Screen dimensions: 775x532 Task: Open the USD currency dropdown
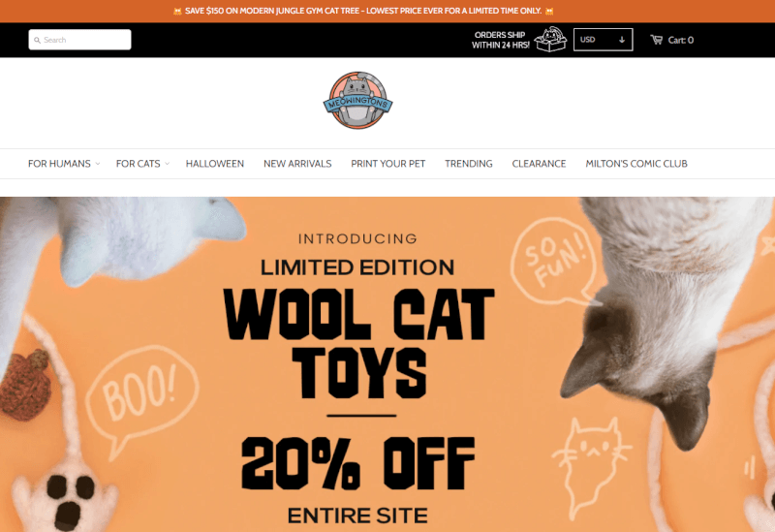603,40
